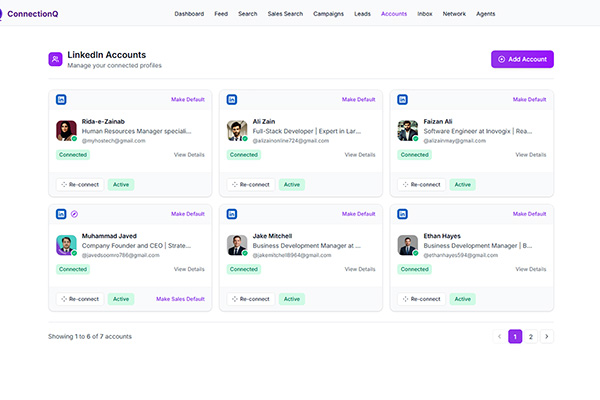600x400 pixels.
Task: Click Sales Navigator compass icon on Muhammad Javed card
Action: coord(75,214)
